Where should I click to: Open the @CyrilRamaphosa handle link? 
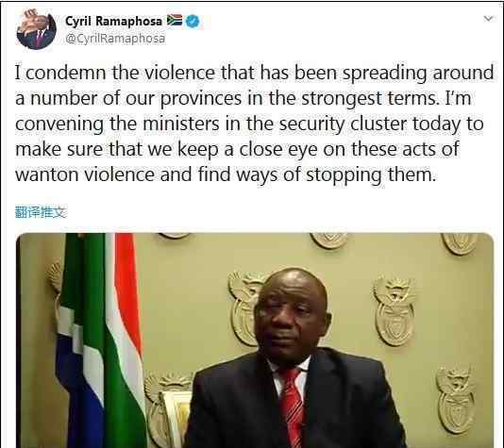115,39
